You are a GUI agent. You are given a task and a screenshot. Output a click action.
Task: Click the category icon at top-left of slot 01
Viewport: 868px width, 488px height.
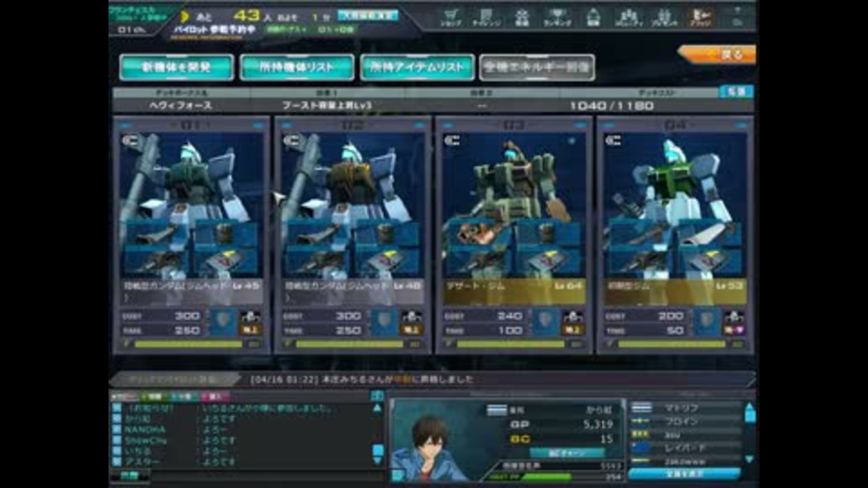pos(130,141)
